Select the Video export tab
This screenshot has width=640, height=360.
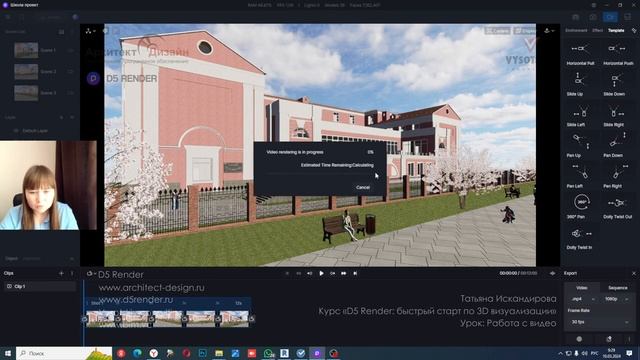click(x=582, y=288)
